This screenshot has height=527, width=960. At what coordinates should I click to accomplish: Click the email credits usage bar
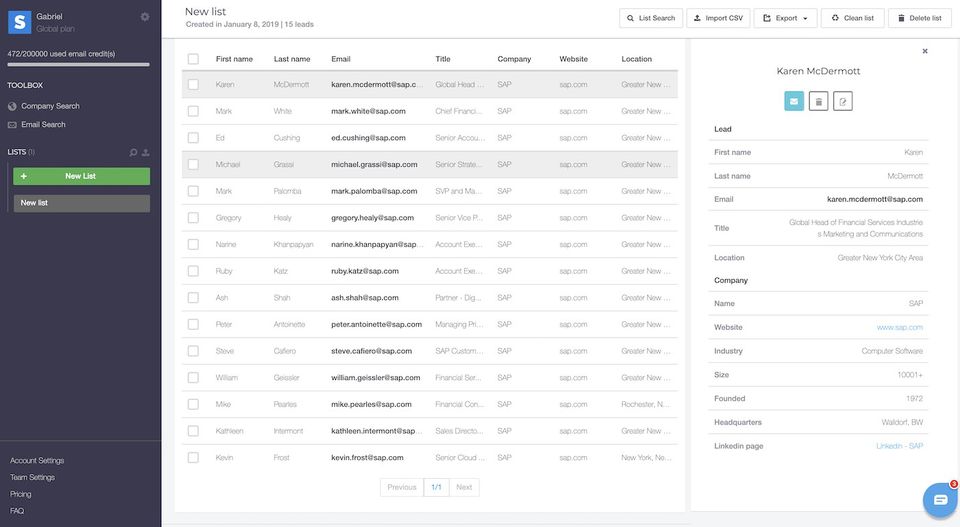[x=78, y=64]
